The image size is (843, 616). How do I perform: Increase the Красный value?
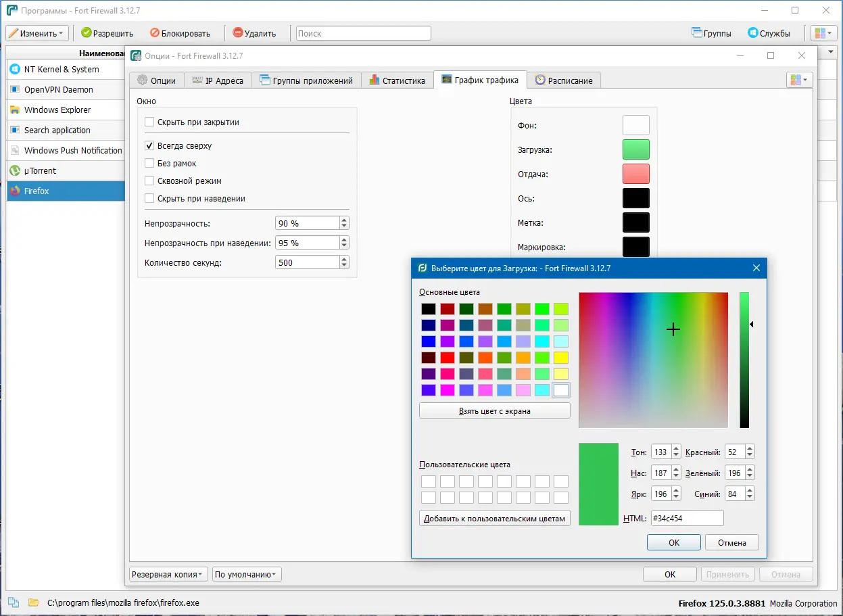[750, 449]
